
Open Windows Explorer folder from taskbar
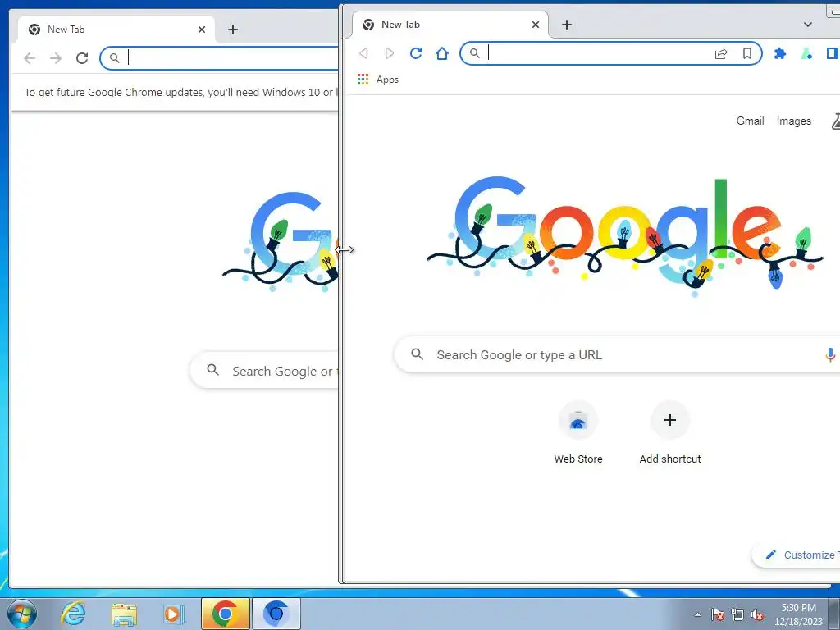click(x=124, y=614)
